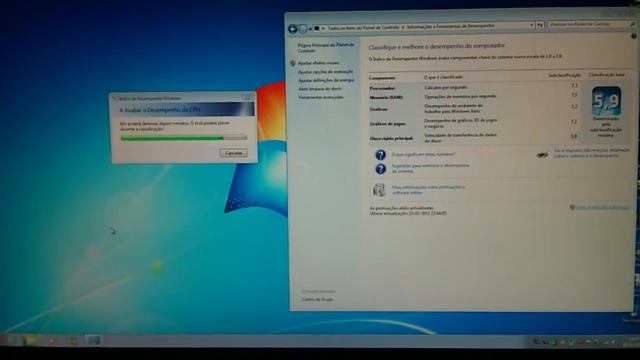Click the green assessment progress bar

(184, 138)
